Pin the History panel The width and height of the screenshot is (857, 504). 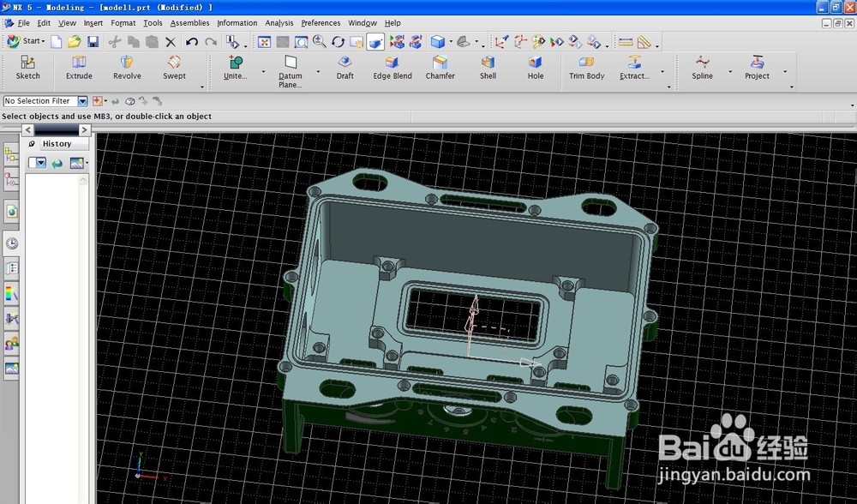(x=32, y=144)
